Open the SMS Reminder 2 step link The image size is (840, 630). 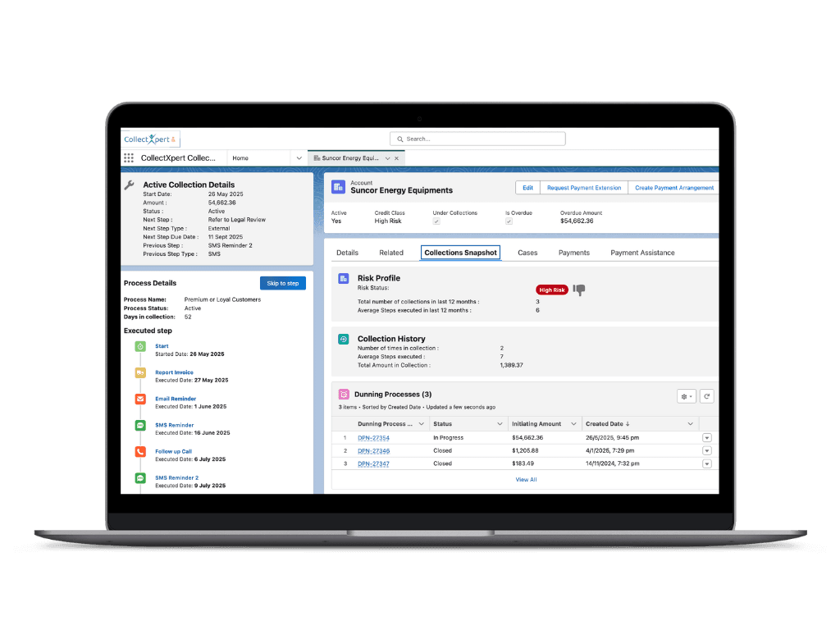177,477
